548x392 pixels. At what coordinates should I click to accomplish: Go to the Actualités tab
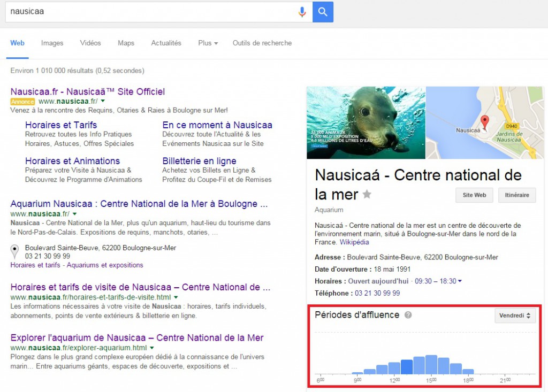[166, 43]
